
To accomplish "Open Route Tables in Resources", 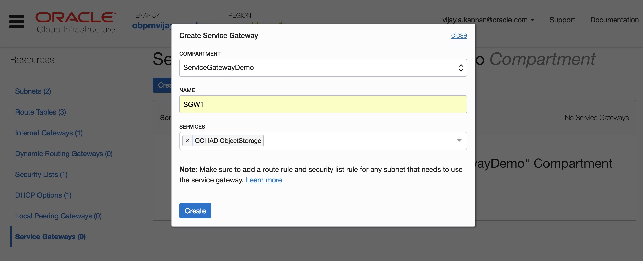I will pos(41,112).
